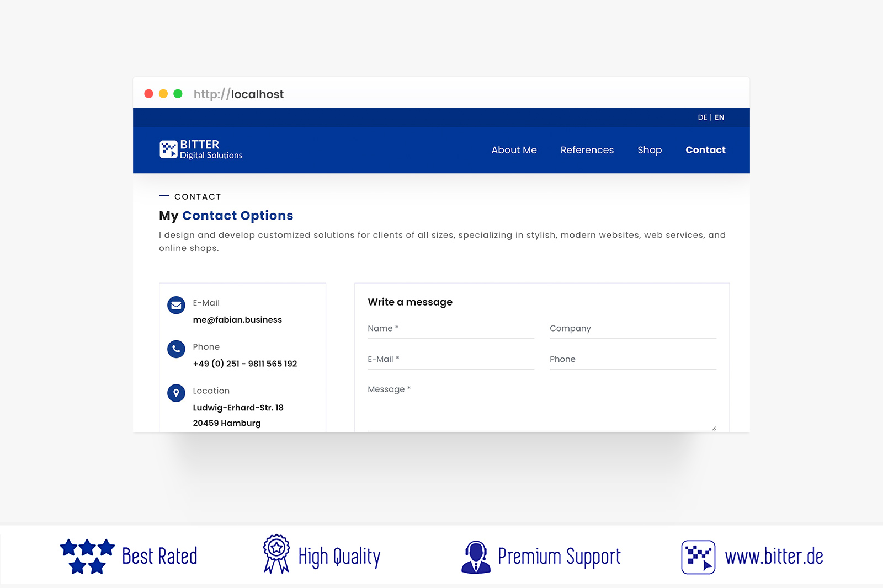The image size is (883, 588).
Task: Click the My Contact Options heading
Action: pyautogui.click(x=226, y=216)
